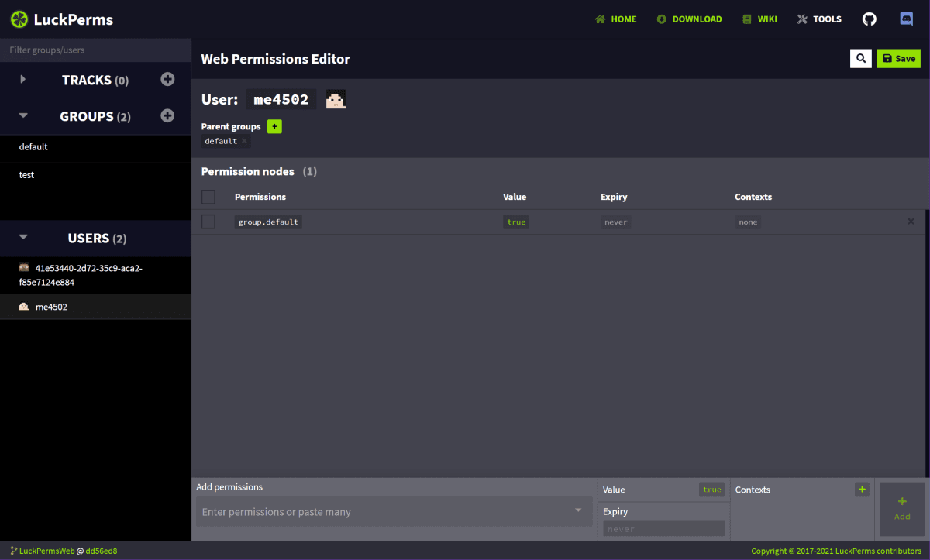Viewport: 930px width, 560px height.
Task: Add a new group with the plus icon
Action: coord(167,115)
